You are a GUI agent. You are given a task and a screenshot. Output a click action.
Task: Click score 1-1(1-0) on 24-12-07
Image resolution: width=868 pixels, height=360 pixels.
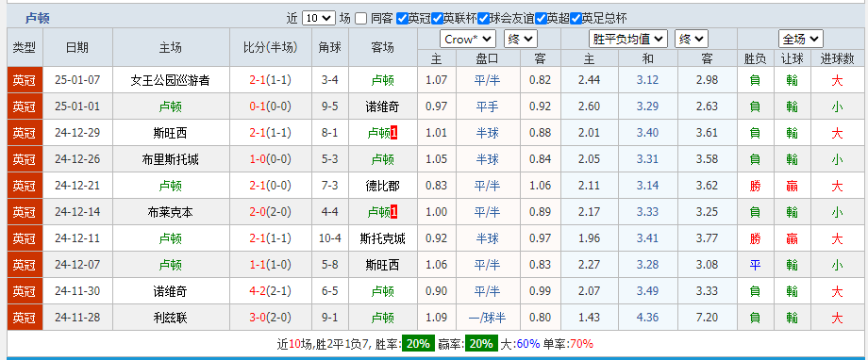click(x=270, y=265)
